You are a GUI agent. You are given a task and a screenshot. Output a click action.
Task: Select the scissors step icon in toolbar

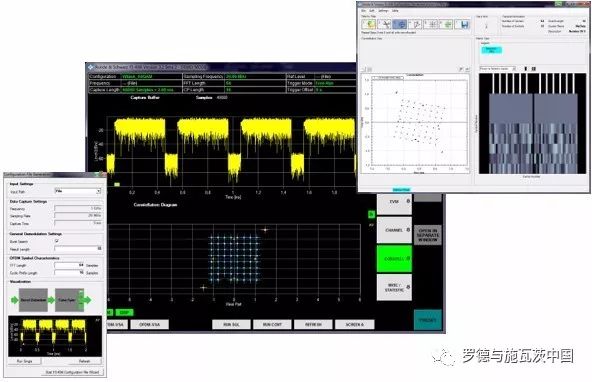tap(384, 24)
